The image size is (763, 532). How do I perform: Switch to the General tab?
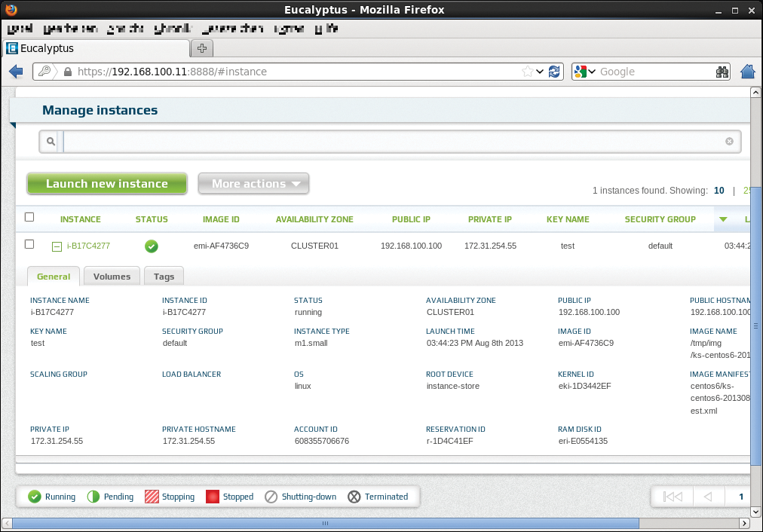54,277
